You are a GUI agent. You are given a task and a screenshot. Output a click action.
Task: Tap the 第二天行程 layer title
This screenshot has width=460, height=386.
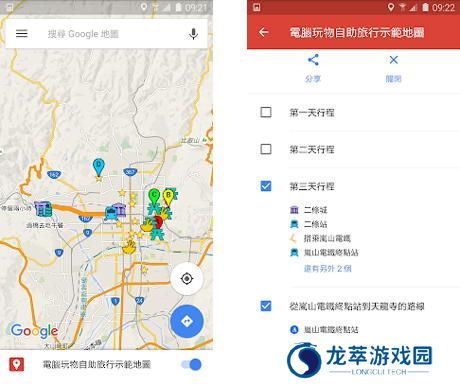point(312,149)
